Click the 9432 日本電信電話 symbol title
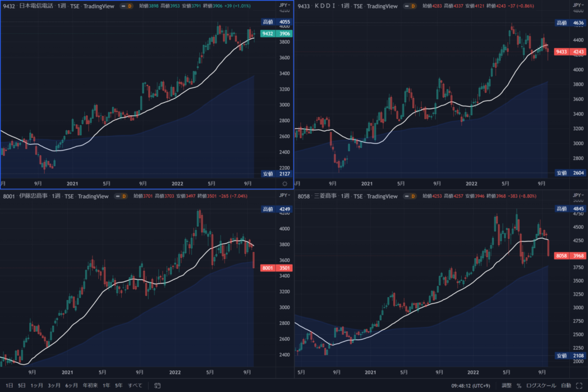 point(28,6)
